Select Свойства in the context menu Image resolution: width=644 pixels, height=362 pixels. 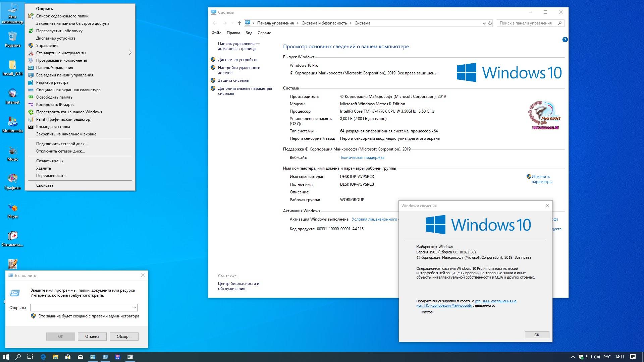80,185
